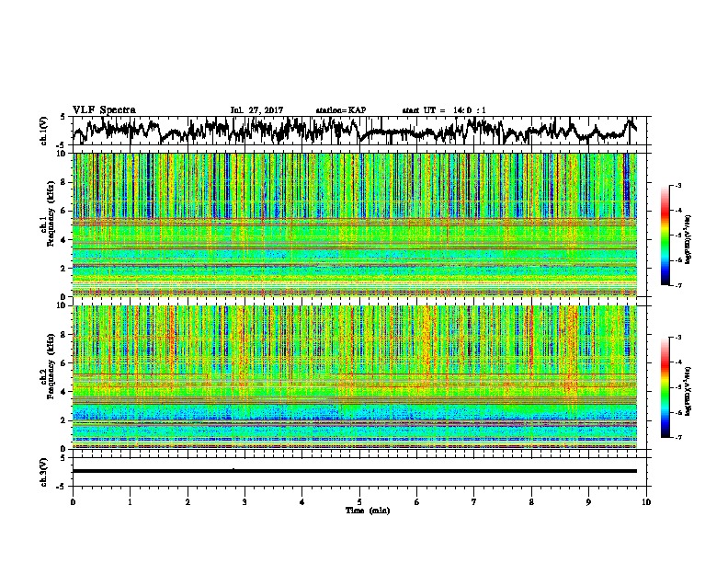The image size is (728, 563).
Task: Click the "4" minute tick label
Action: (302, 501)
